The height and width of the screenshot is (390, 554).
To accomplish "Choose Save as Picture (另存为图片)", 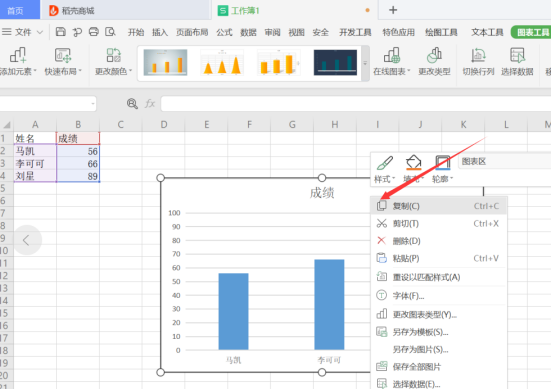I will [x=439, y=349].
